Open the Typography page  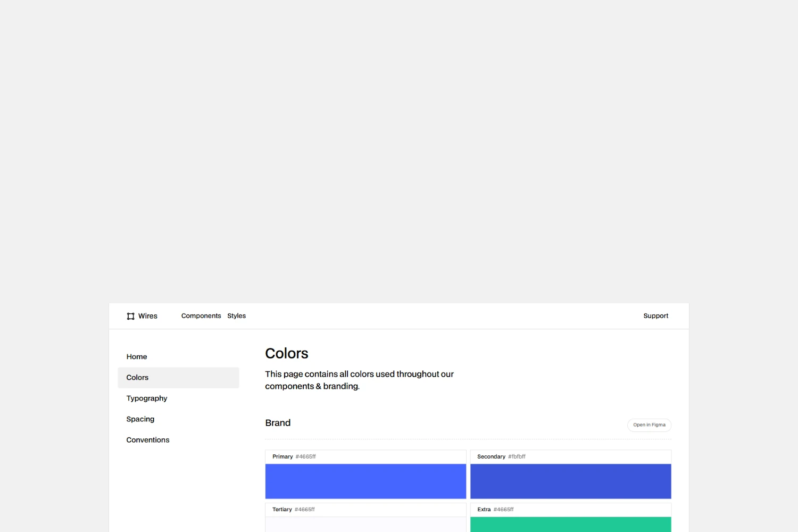click(x=147, y=398)
